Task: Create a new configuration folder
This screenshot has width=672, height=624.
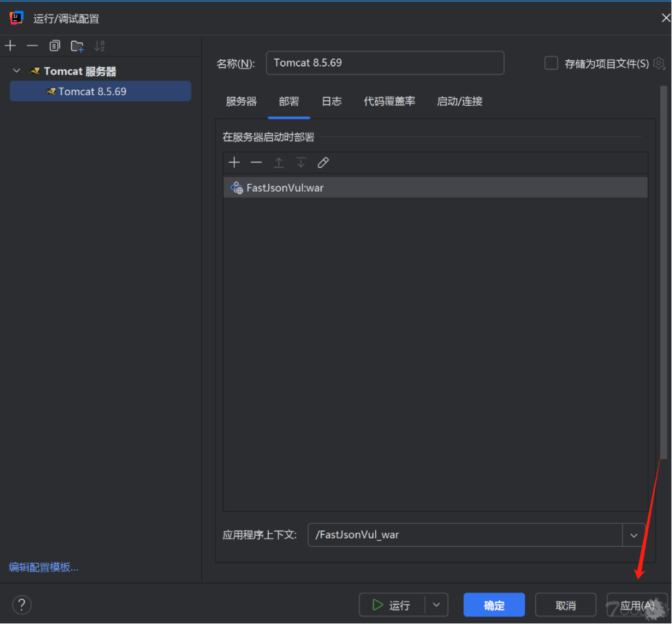Action: 77,45
